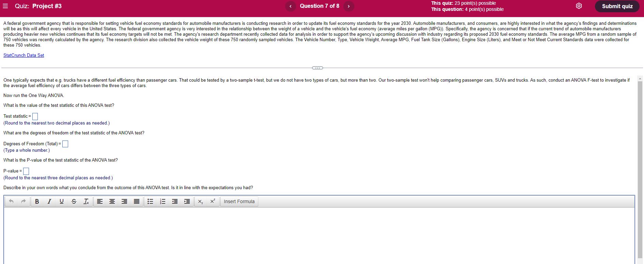The height and width of the screenshot is (264, 644).
Task: Click the Degrees of Freedom answer box
Action: (x=65, y=144)
